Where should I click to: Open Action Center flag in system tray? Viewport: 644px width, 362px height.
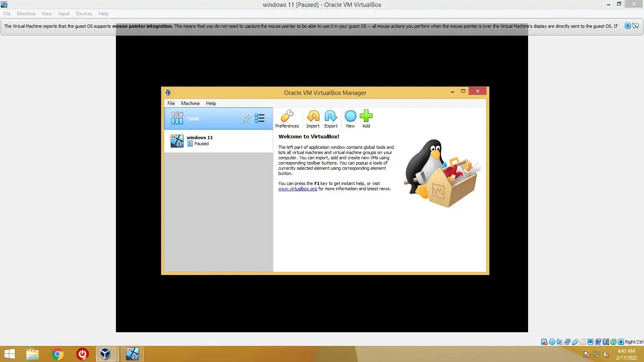[587, 354]
